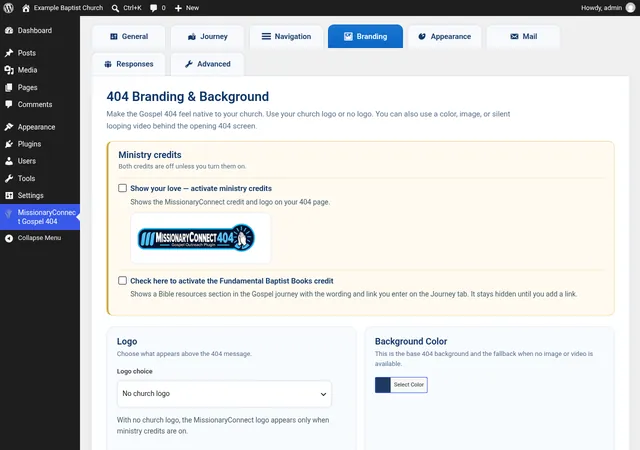Viewport: 640px width, 450px height.
Task: Click the Journey tab icon
Action: coord(192,37)
